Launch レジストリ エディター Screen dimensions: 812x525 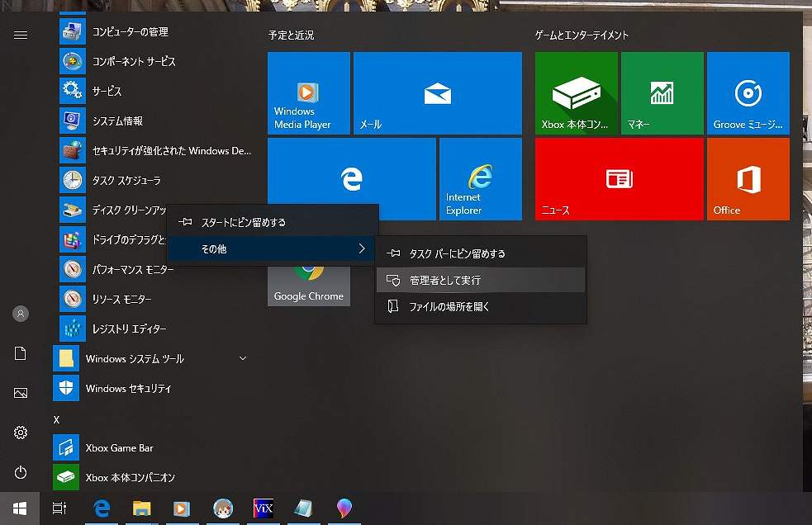click(155, 329)
